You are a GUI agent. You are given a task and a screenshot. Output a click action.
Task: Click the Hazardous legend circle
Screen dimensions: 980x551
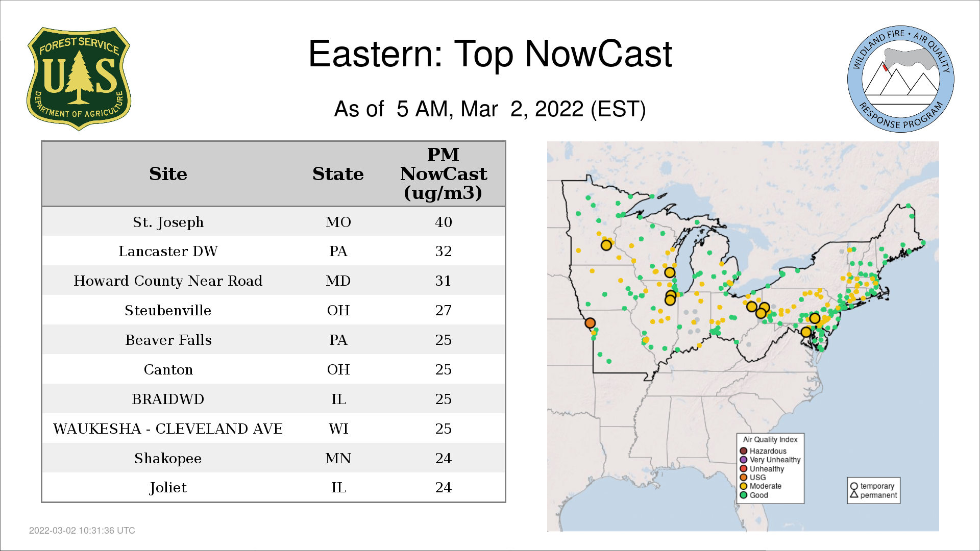click(x=744, y=451)
